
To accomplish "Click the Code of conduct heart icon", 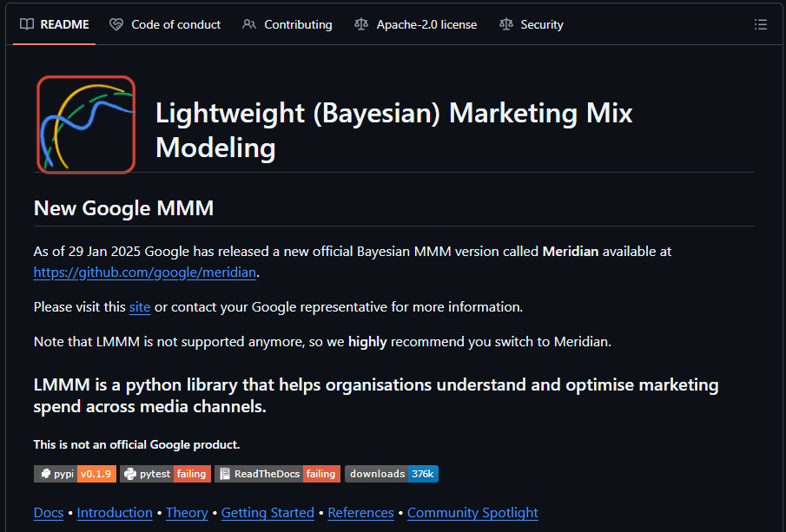I will 116,24.
